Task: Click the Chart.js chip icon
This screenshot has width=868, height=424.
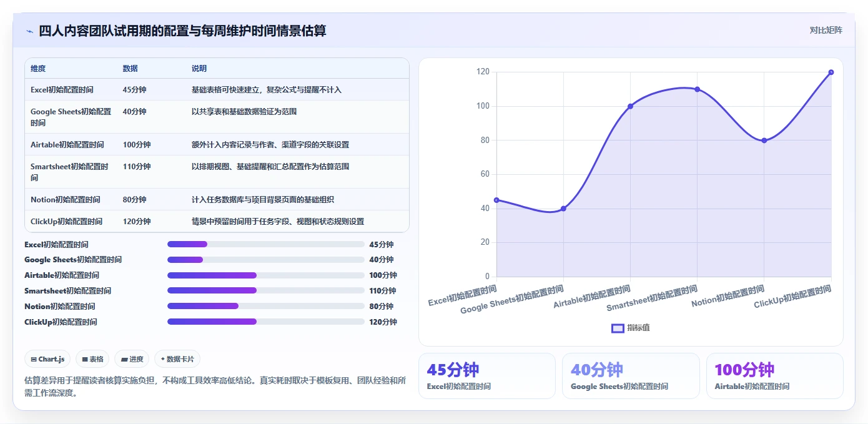Action: (34, 359)
